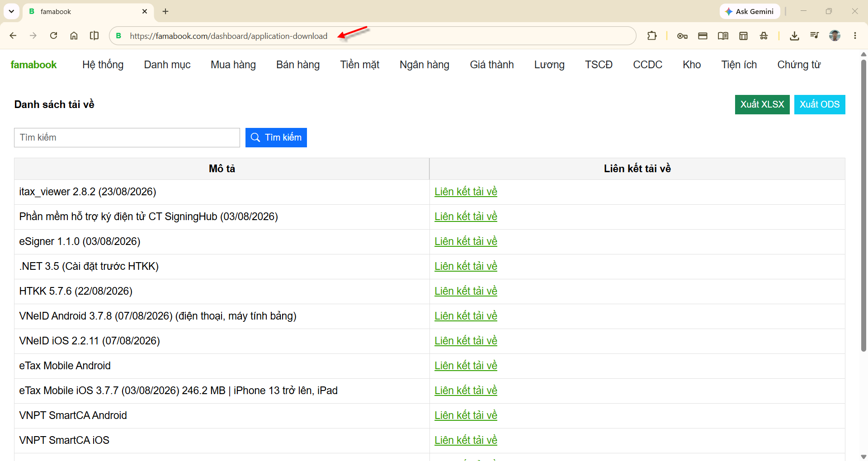This screenshot has width=868, height=461.
Task: Open the password manager key icon
Action: pyautogui.click(x=682, y=36)
